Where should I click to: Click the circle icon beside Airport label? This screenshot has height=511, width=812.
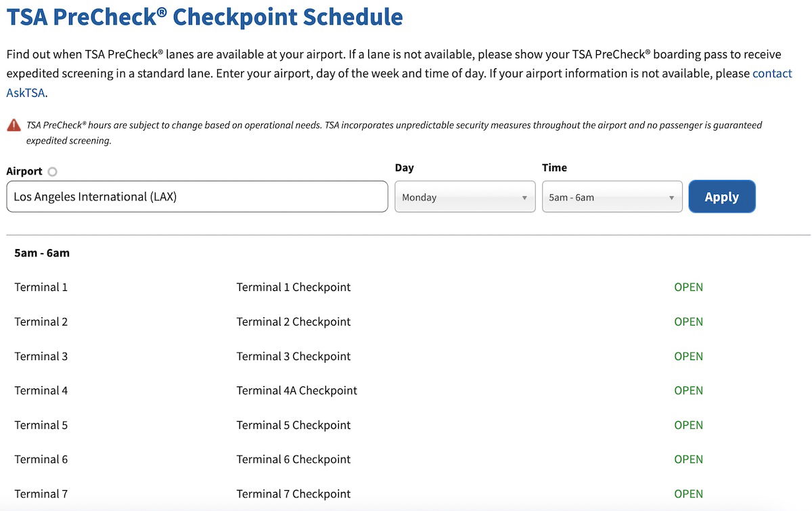coord(53,172)
